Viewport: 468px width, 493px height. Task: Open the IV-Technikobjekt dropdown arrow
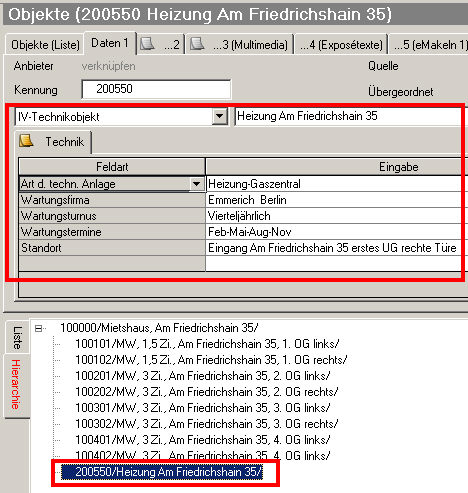[220, 116]
